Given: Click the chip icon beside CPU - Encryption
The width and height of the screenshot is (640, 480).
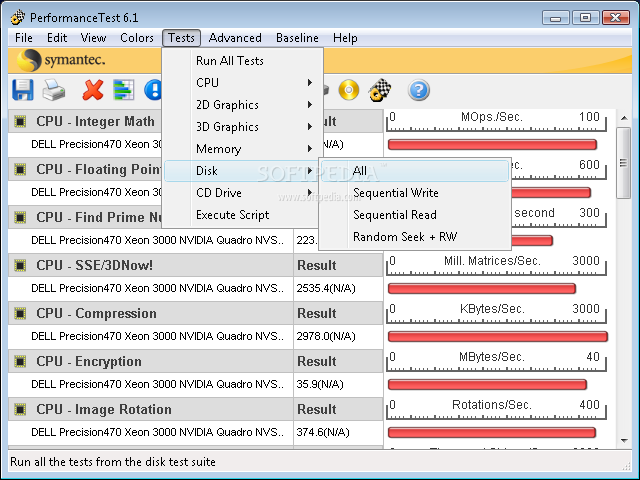Looking at the screenshot, I should point(20,361).
